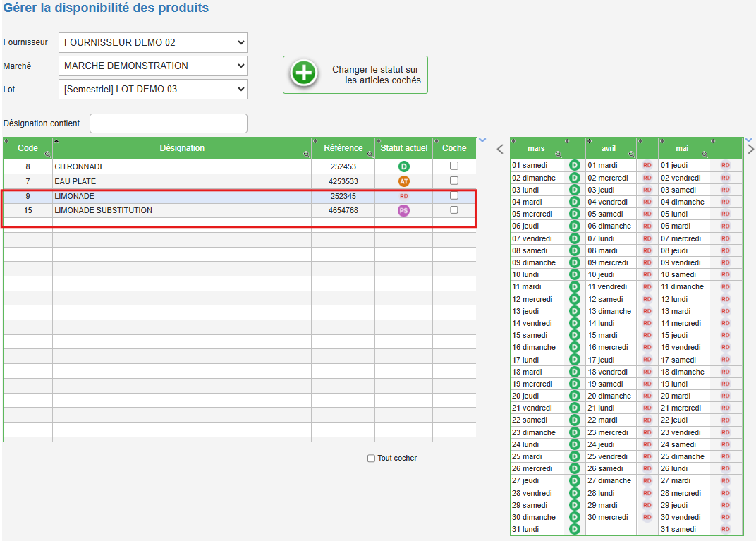
Task: Click reference 252453 cell
Action: (343, 166)
